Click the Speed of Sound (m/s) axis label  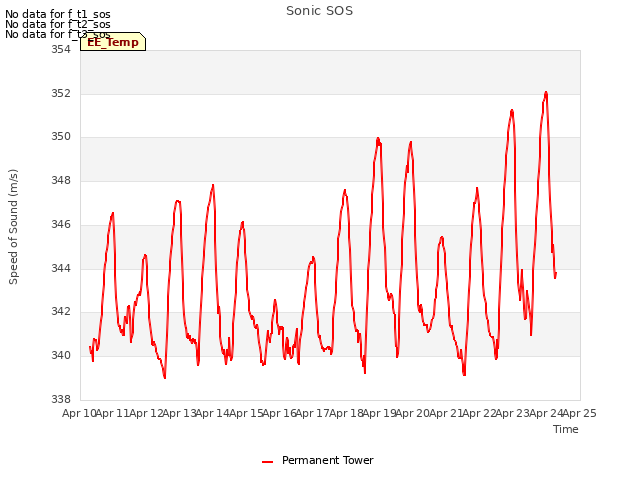[13, 227]
